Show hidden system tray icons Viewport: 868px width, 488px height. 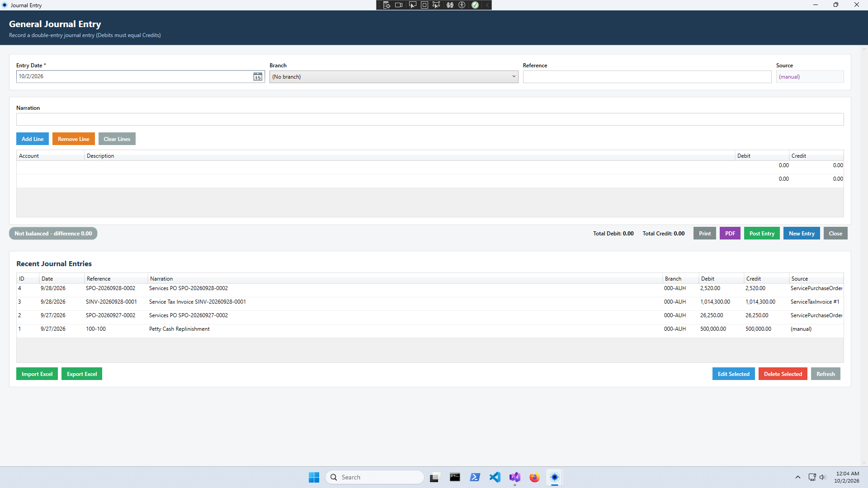click(x=797, y=477)
